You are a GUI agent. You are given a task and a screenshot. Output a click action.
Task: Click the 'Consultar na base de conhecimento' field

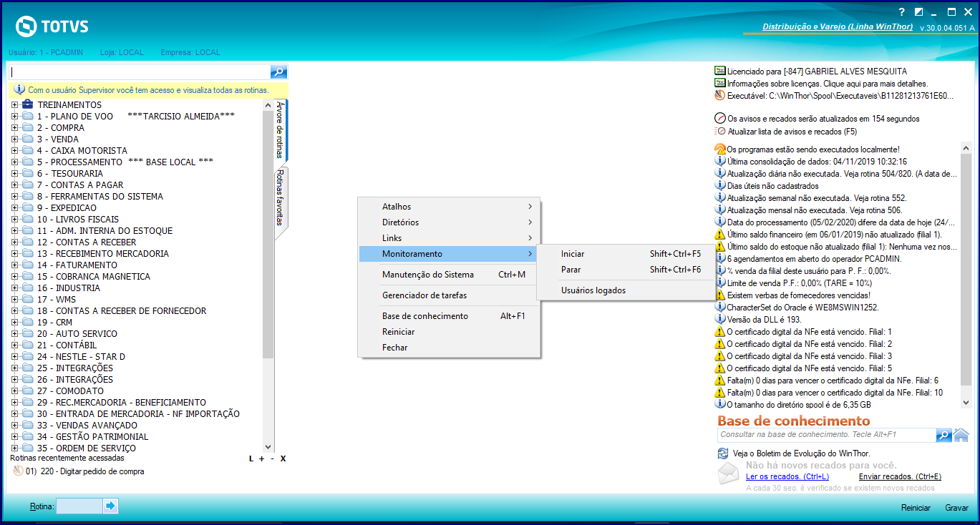click(x=826, y=435)
